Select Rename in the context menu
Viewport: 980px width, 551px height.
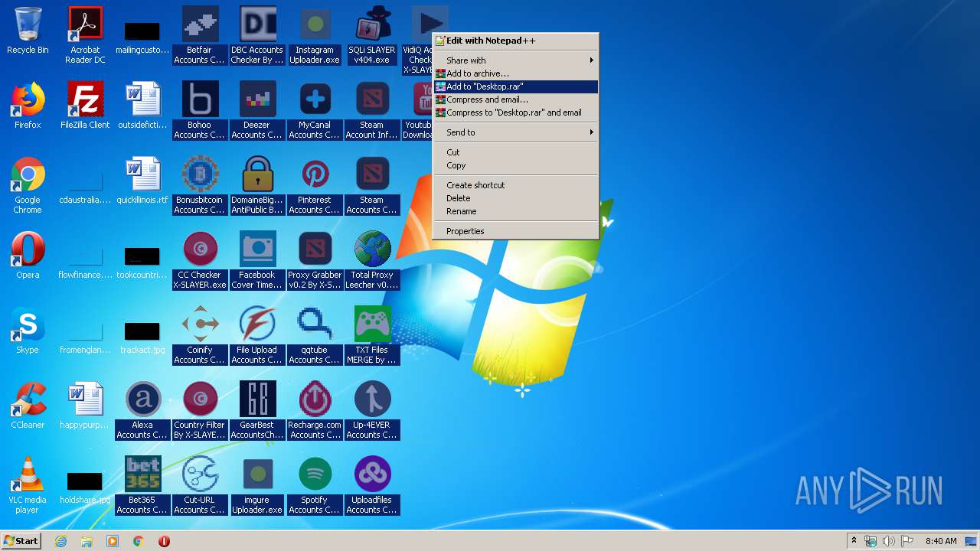[516, 211]
